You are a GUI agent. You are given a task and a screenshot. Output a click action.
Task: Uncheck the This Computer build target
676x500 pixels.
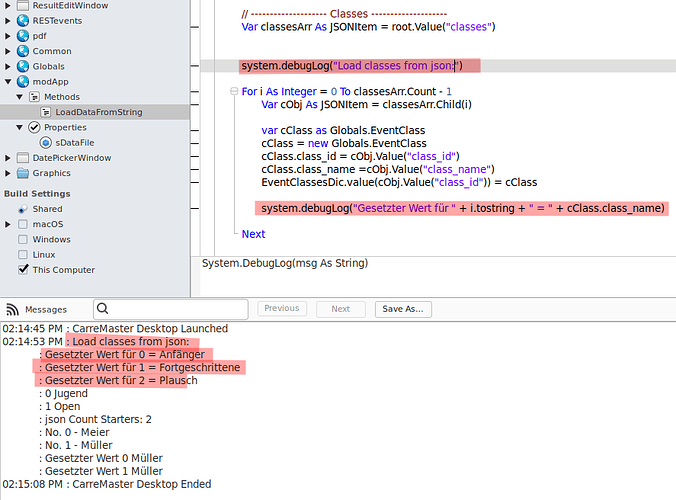tap(23, 269)
